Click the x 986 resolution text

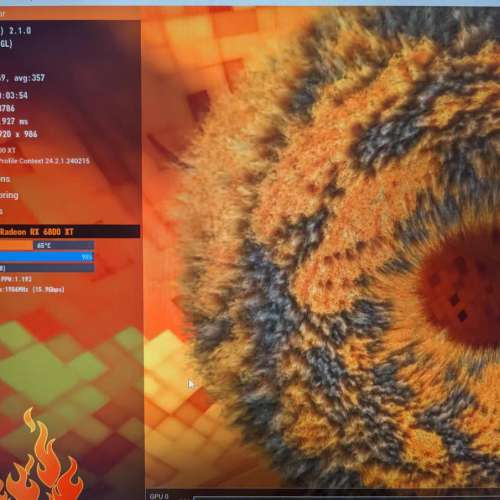[25, 134]
